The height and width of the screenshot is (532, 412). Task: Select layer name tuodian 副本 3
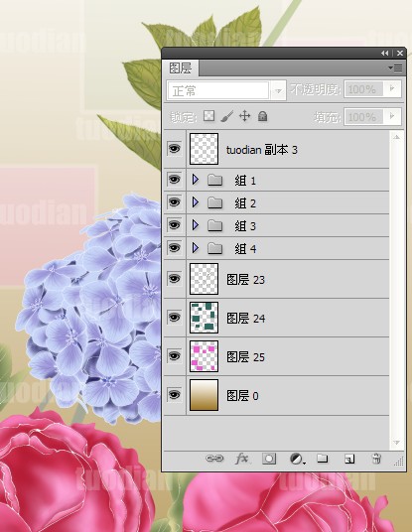(262, 150)
